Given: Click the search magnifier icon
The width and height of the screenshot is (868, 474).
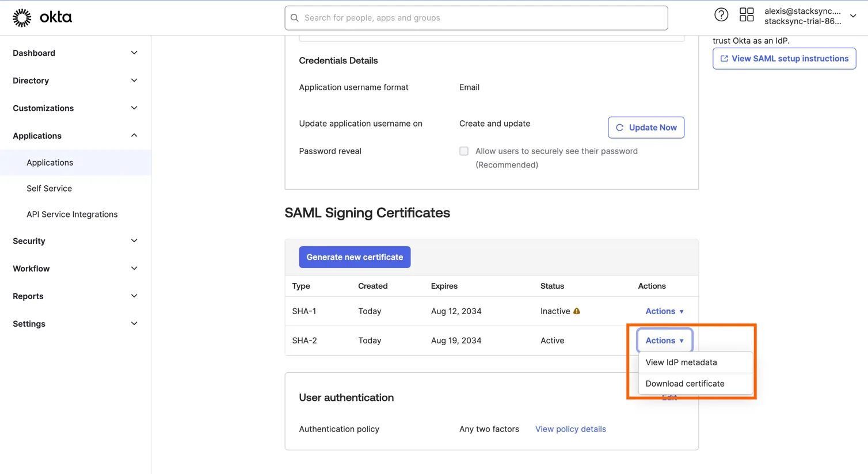Looking at the screenshot, I should (295, 18).
